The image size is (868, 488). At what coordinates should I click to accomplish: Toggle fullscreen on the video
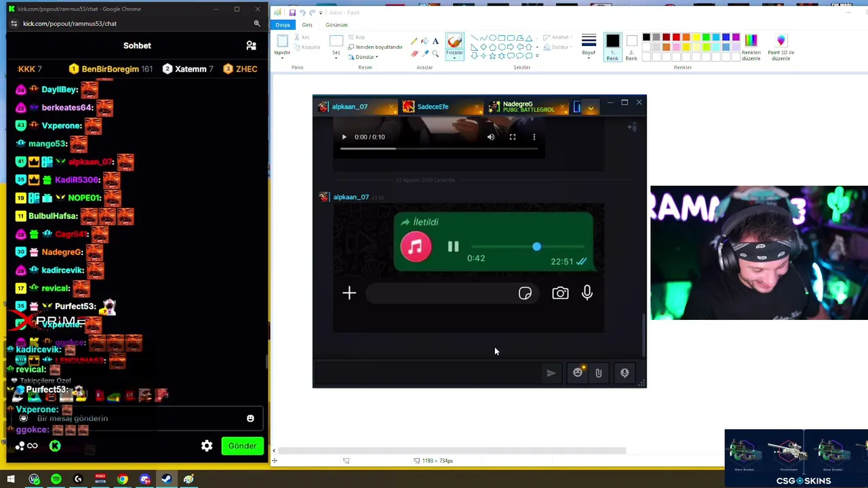click(513, 137)
